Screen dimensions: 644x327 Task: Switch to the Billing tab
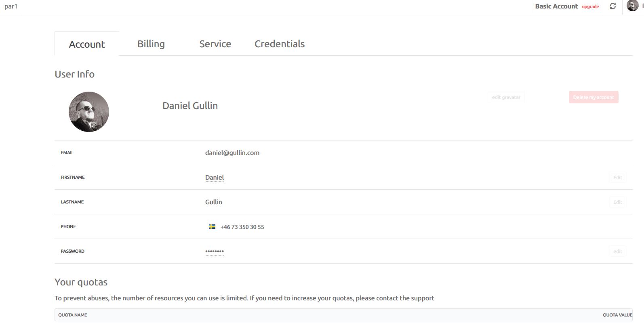pos(151,44)
